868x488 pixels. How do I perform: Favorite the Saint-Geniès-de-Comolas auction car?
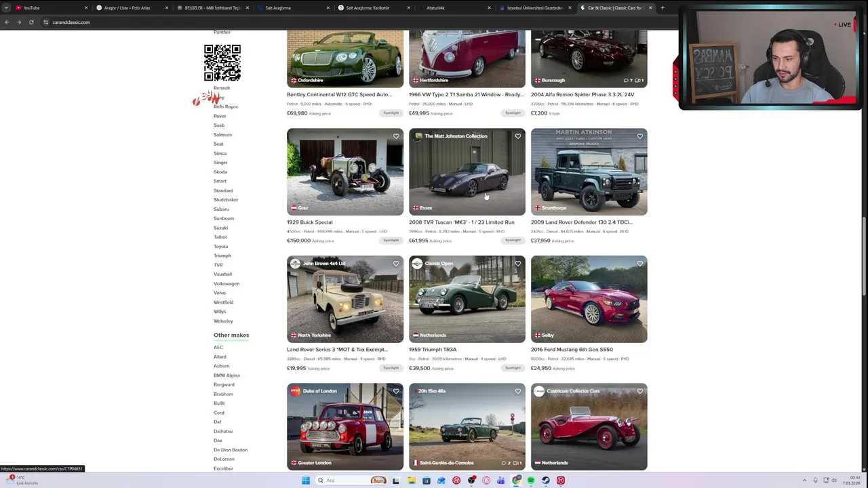click(x=518, y=391)
